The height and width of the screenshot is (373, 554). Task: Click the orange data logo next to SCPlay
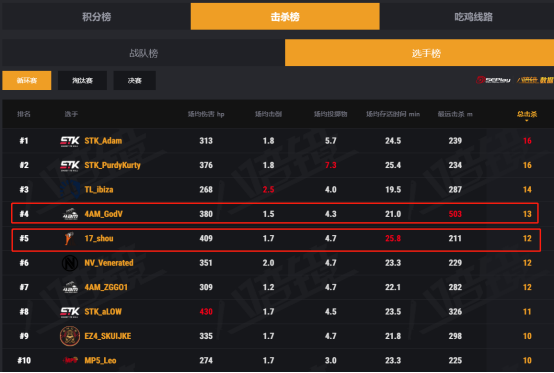(535, 80)
